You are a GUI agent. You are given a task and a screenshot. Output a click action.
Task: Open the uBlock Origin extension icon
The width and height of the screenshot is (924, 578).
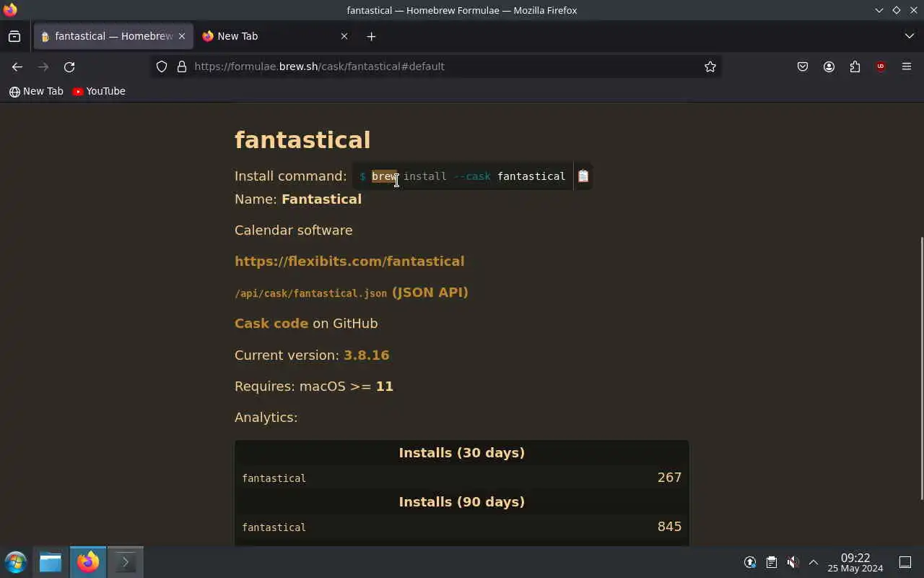tap(881, 66)
